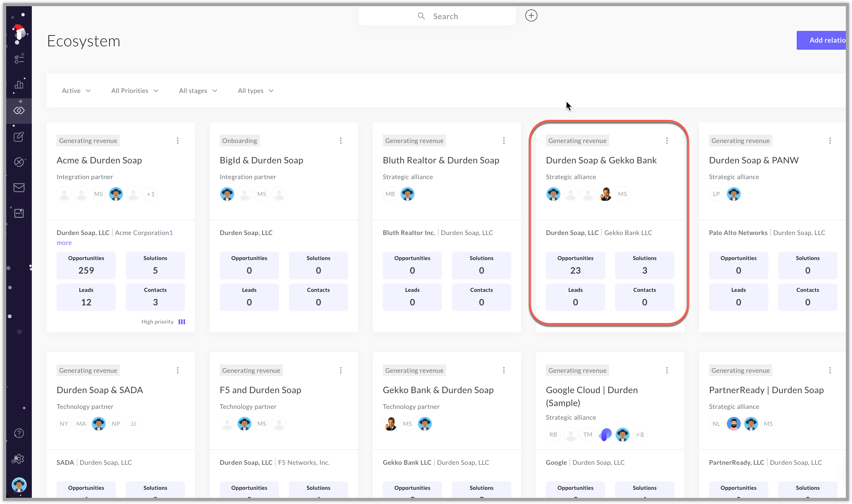Expand the Active status filter
The height and width of the screenshot is (504, 852).
(x=76, y=90)
